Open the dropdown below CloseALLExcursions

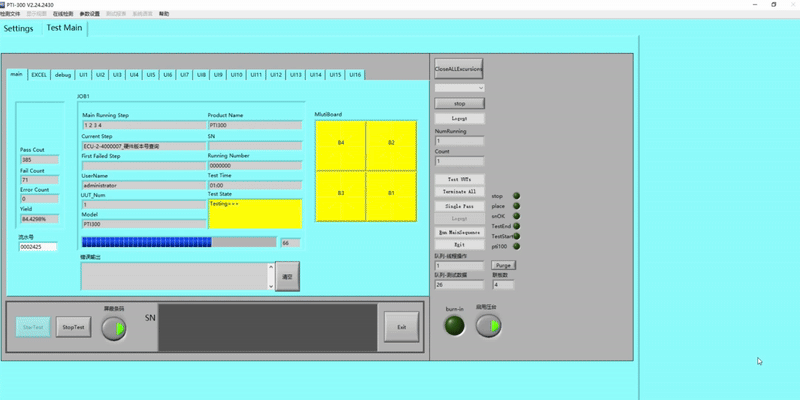459,88
